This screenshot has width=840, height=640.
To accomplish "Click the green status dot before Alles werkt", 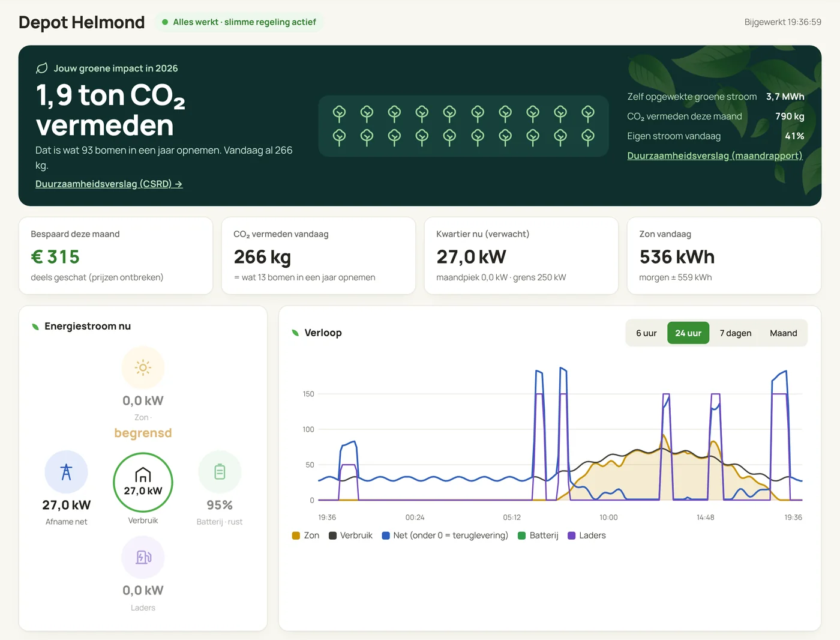I will (x=165, y=22).
